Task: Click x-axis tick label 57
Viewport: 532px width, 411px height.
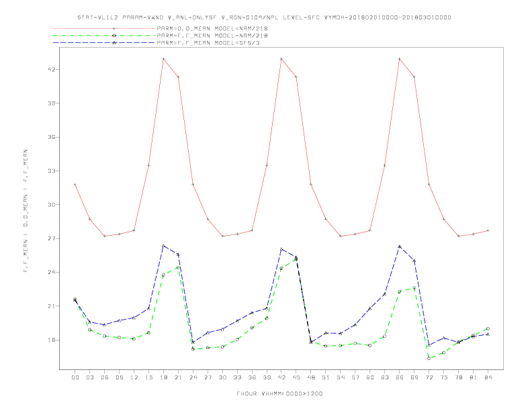Action: pyautogui.click(x=355, y=377)
